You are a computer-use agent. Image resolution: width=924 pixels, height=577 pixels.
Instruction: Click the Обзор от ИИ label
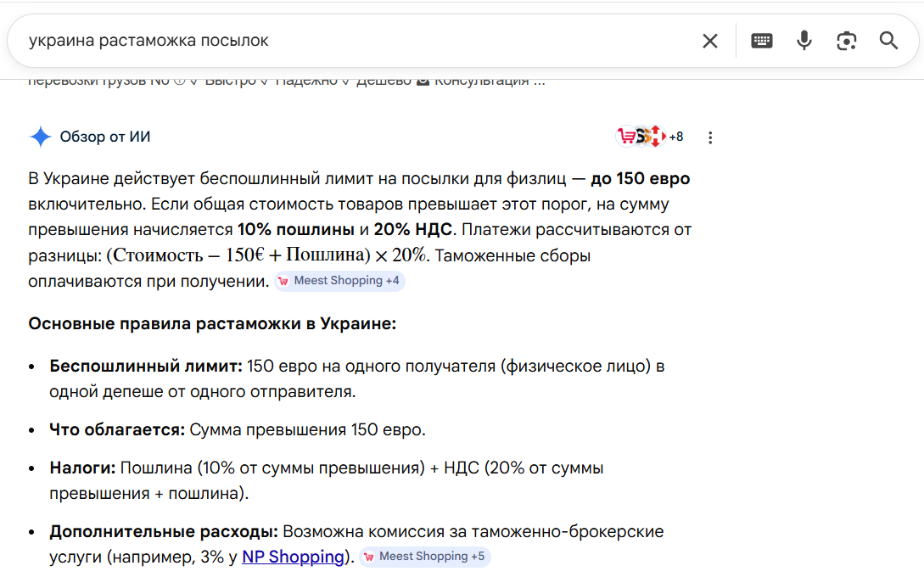(x=105, y=137)
